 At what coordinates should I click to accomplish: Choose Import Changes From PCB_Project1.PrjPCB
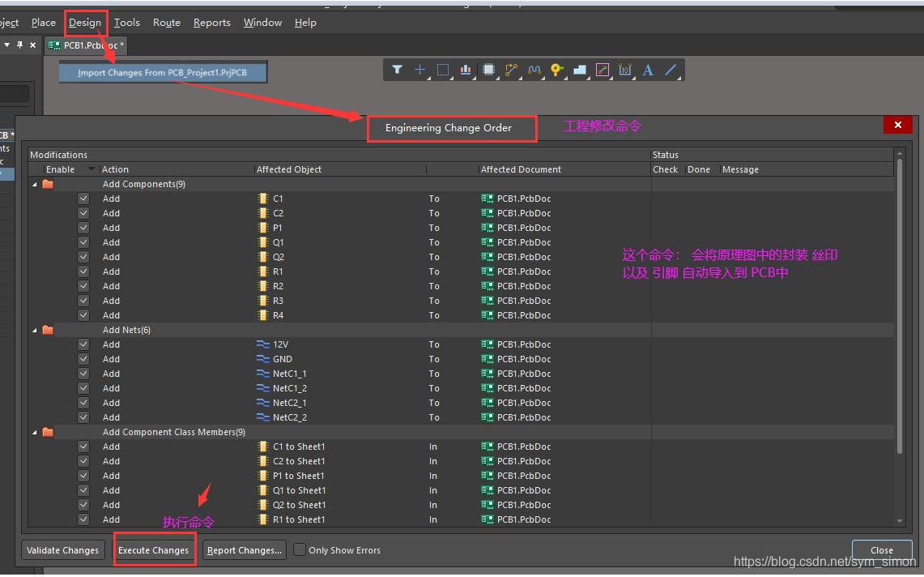(x=162, y=73)
